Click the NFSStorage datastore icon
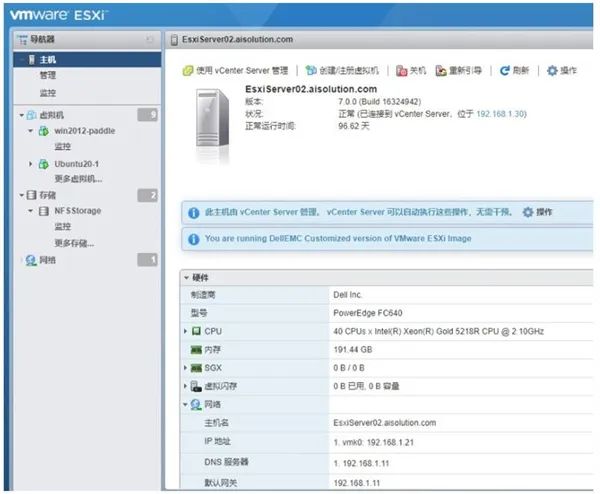This screenshot has width=600, height=494. (x=44, y=211)
